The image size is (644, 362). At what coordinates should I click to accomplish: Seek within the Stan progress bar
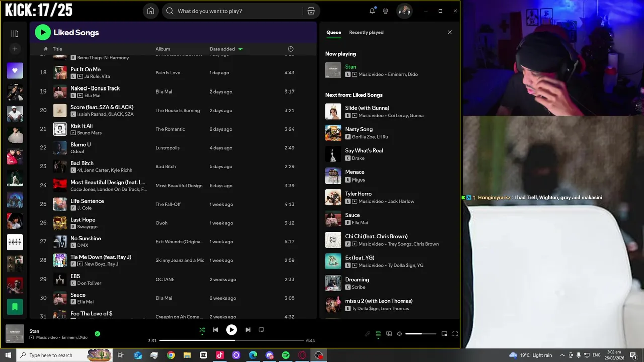coord(231,340)
